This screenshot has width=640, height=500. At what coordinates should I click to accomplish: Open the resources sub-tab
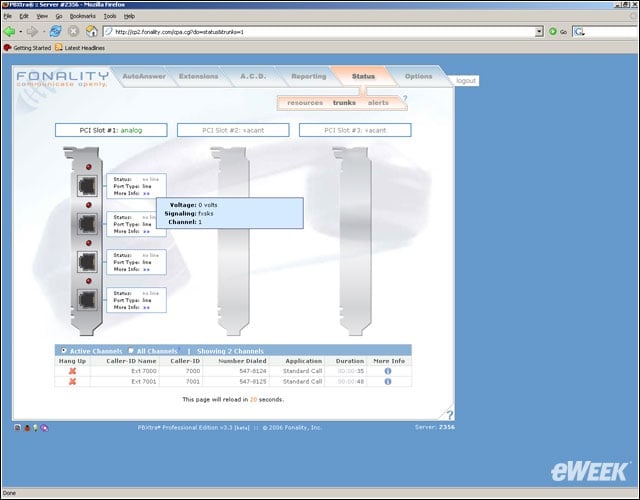pos(305,103)
